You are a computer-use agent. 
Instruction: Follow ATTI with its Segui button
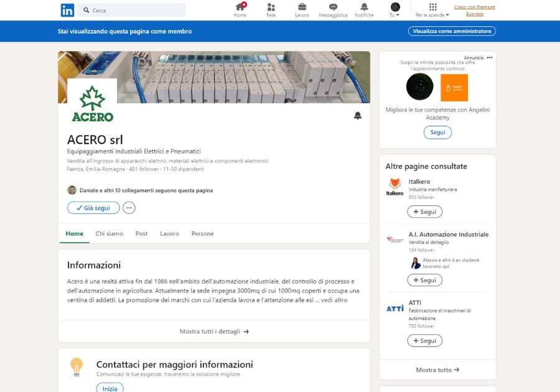424,340
